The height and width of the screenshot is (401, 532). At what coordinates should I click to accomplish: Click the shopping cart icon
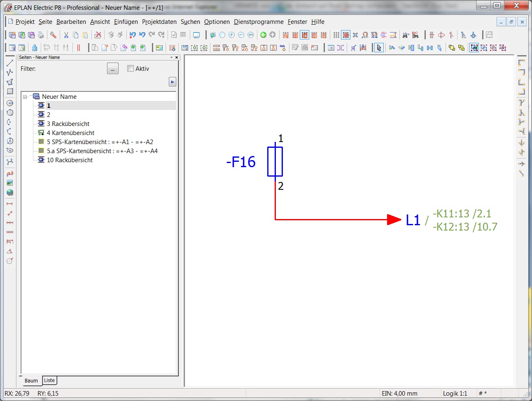[353, 48]
